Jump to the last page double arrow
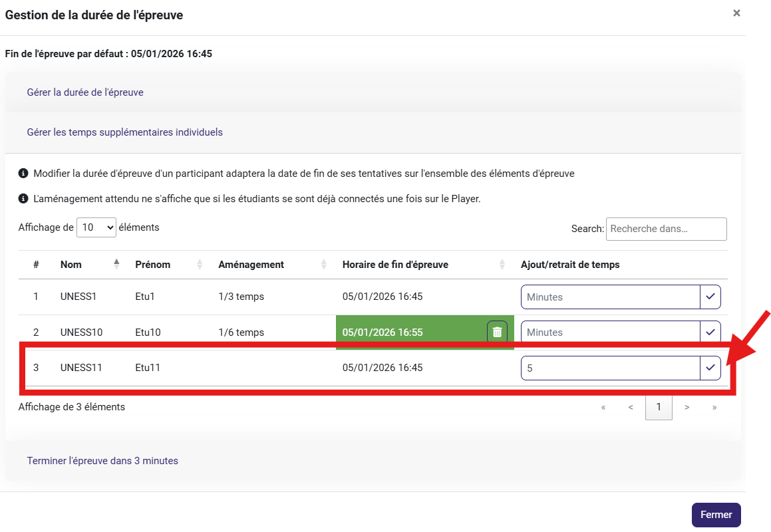 714,407
